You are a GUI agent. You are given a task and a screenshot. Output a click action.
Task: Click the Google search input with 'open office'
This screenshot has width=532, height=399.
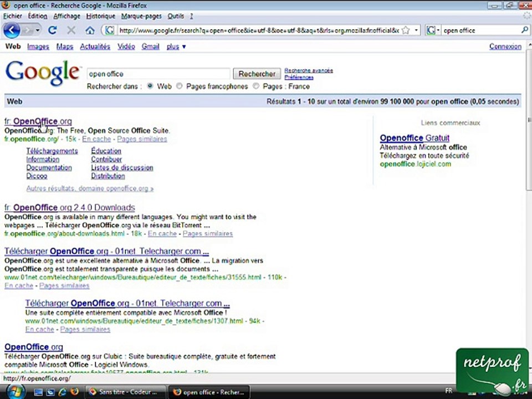158,74
